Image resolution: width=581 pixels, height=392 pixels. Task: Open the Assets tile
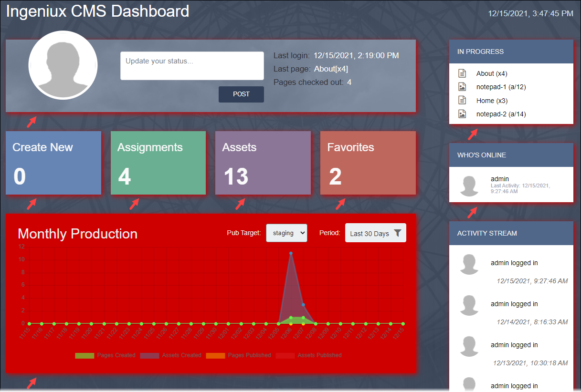263,163
